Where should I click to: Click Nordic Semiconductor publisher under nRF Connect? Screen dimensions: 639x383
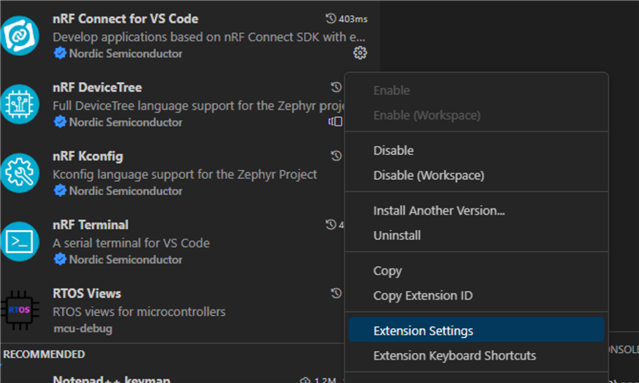[x=126, y=53]
